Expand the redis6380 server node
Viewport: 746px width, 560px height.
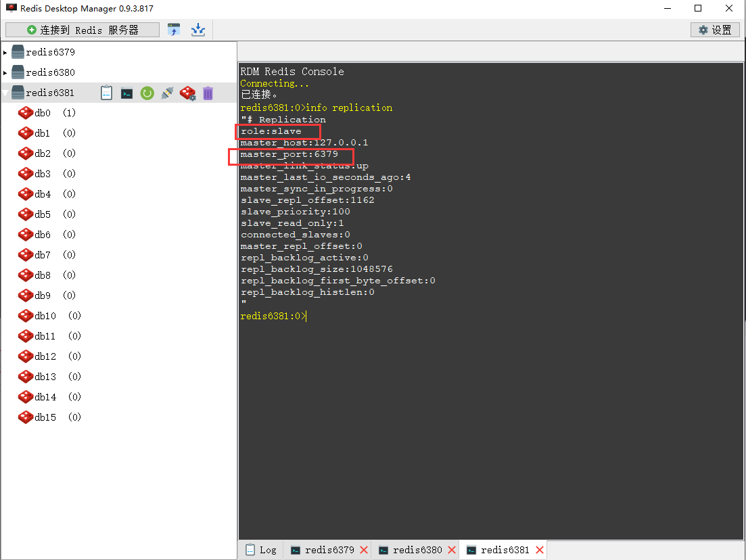click(5, 73)
